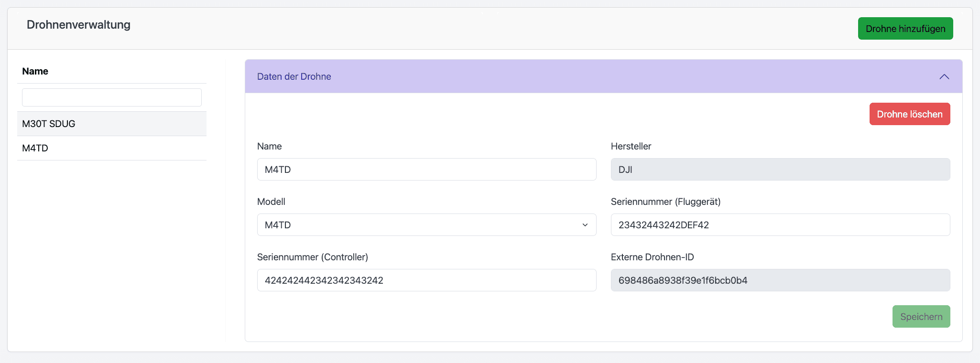Edit the controller serial number field
Viewport: 980px width, 363px height.
coord(426,280)
